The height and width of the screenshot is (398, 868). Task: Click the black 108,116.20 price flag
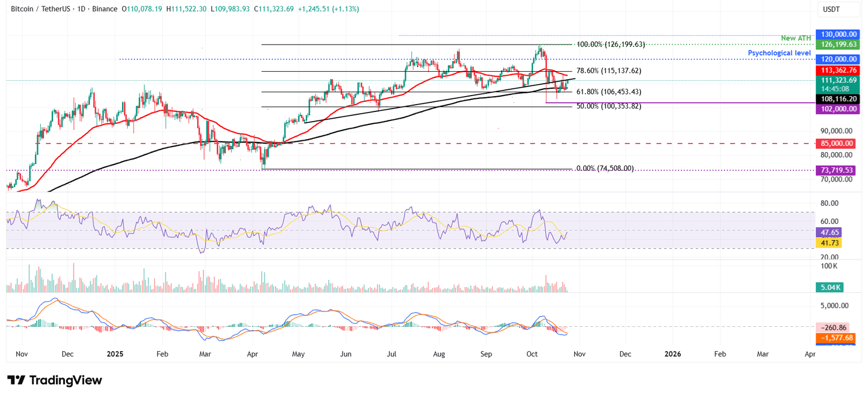pos(838,99)
